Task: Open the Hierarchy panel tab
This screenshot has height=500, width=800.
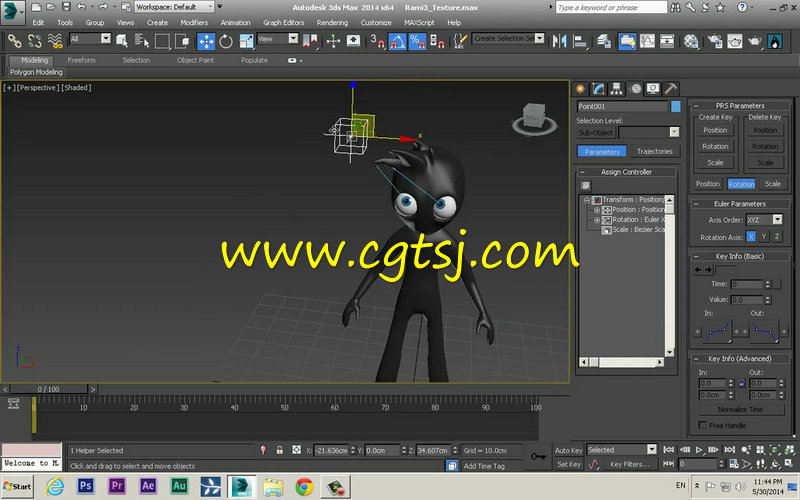Action: coord(617,89)
